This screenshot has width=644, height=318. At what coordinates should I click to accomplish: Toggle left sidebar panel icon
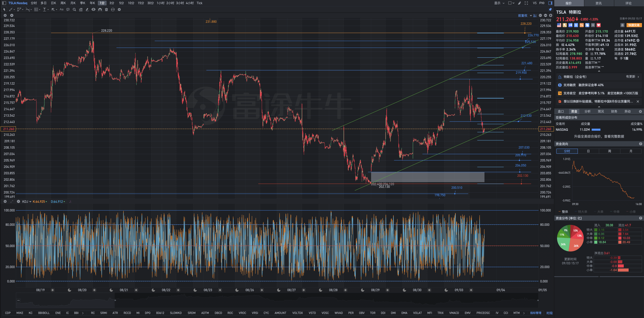coord(4,3)
